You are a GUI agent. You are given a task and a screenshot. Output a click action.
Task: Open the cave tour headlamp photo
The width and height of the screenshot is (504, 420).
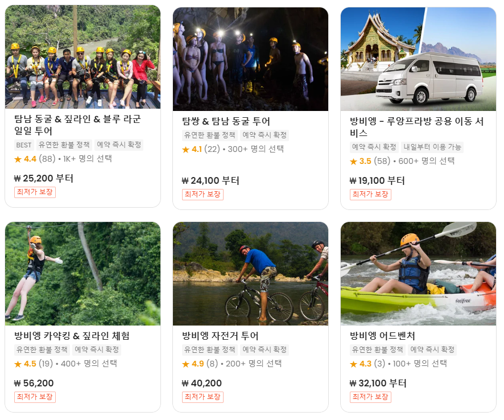coord(250,59)
